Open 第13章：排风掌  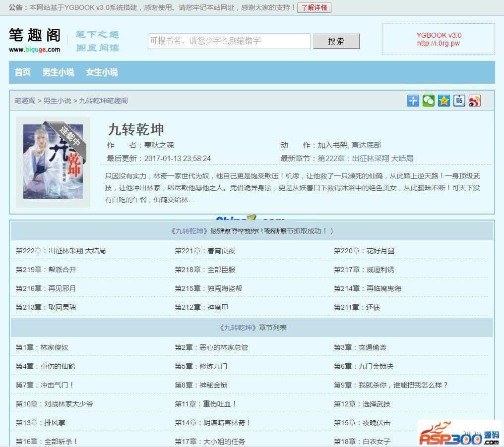41,423
